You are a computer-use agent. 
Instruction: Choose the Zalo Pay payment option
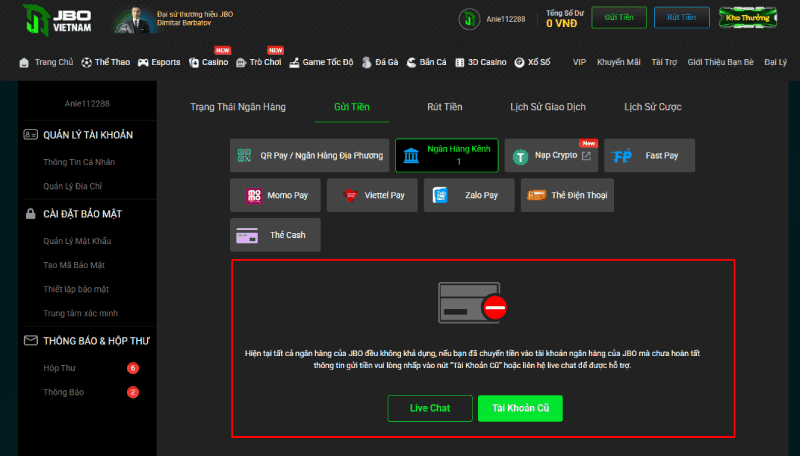tap(469, 195)
